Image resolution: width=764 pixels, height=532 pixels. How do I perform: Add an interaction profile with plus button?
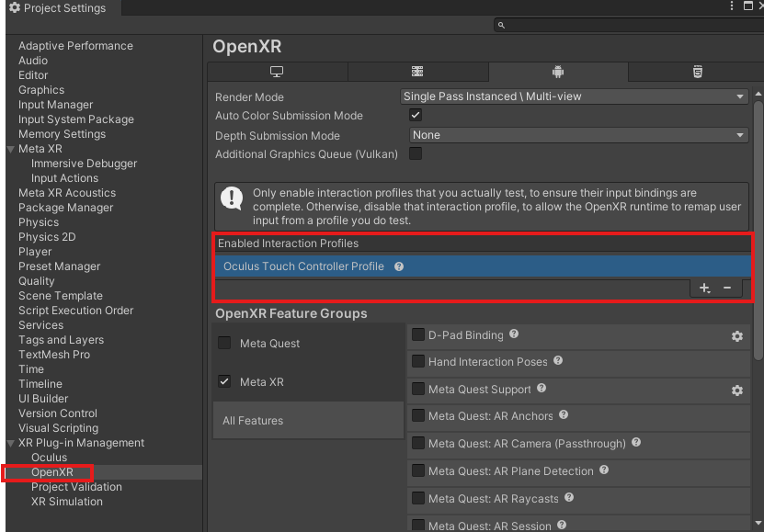coord(704,289)
